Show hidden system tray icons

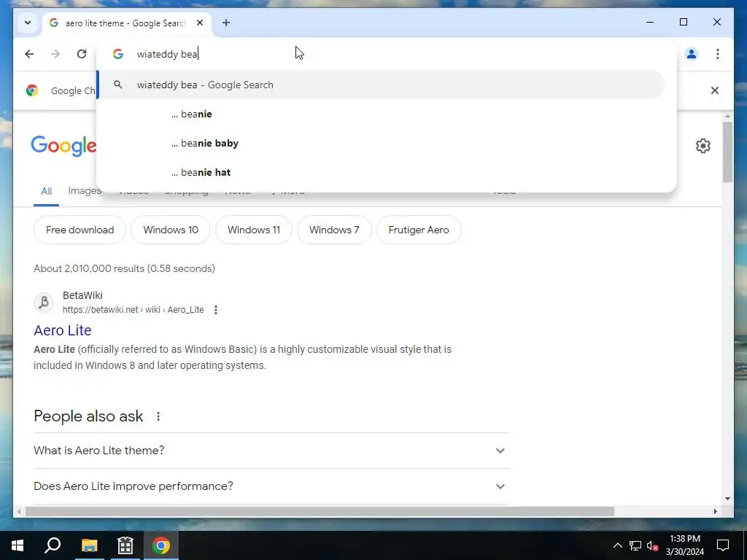(x=617, y=545)
